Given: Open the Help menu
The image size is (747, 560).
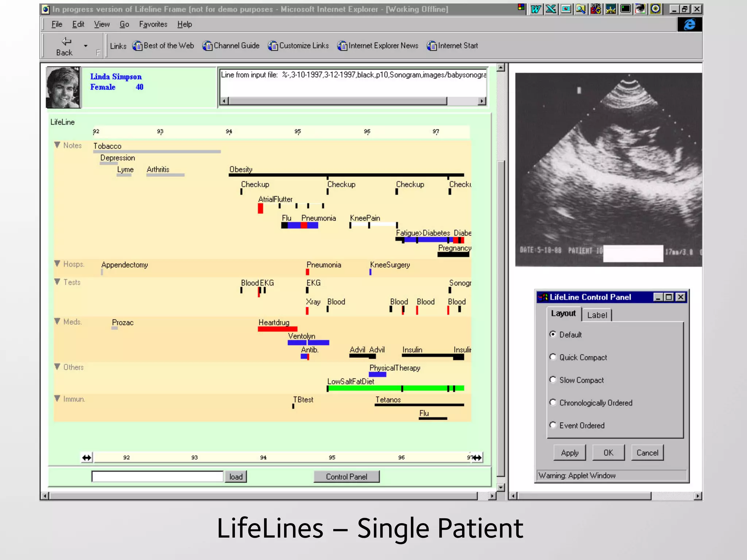Looking at the screenshot, I should 185,24.
